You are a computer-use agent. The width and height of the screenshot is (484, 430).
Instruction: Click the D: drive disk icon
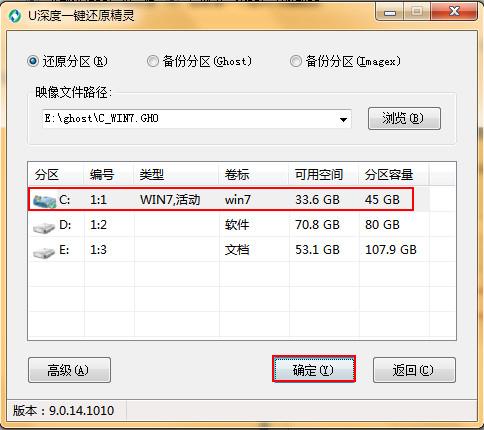(44, 227)
